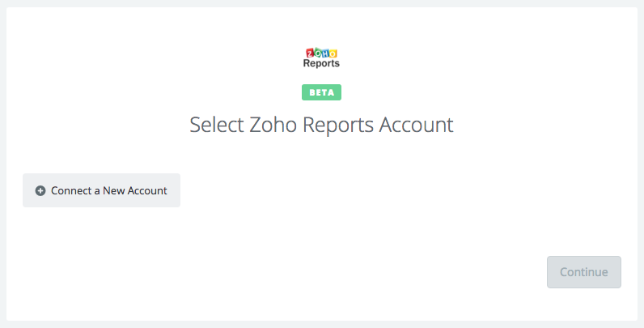Click the 'Connect a New Account' label text

click(109, 191)
